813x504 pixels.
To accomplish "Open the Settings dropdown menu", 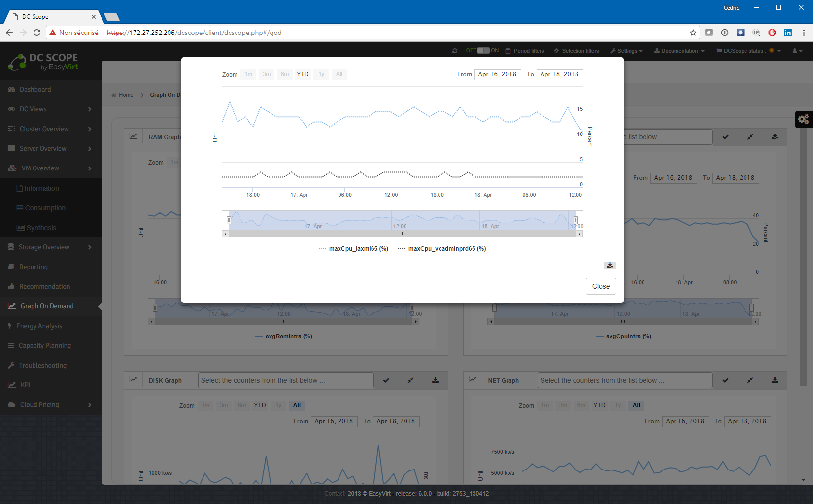I will (626, 51).
